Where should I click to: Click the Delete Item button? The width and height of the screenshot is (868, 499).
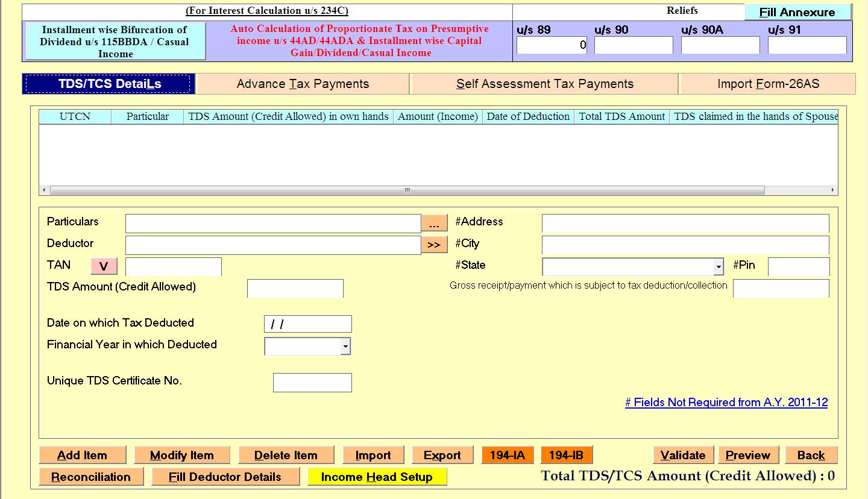point(286,455)
